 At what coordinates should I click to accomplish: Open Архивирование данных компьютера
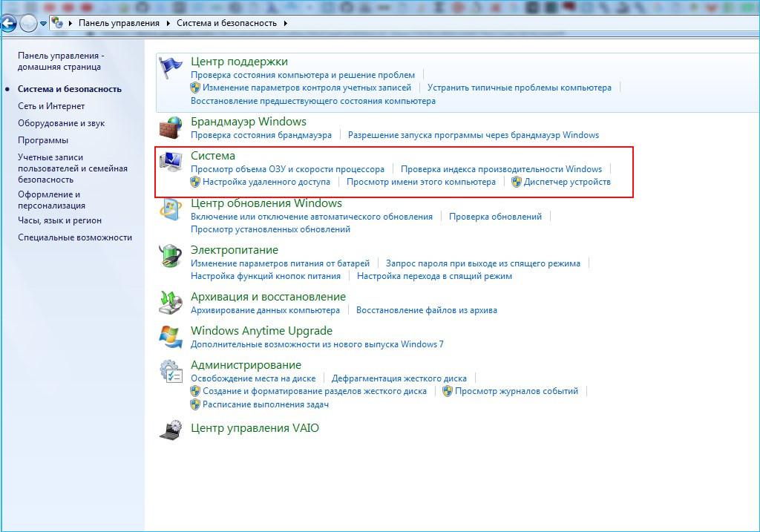265,310
